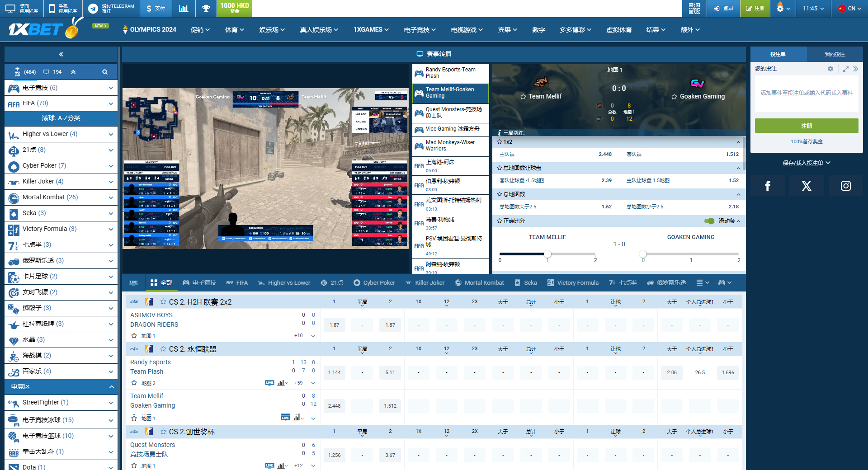Select the FIFA category tab
This screenshot has height=470, width=868.
click(x=237, y=282)
